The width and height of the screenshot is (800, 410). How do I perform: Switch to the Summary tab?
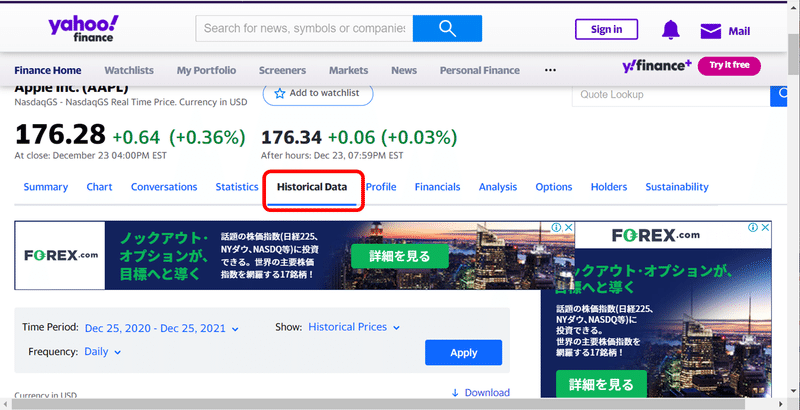(x=45, y=187)
